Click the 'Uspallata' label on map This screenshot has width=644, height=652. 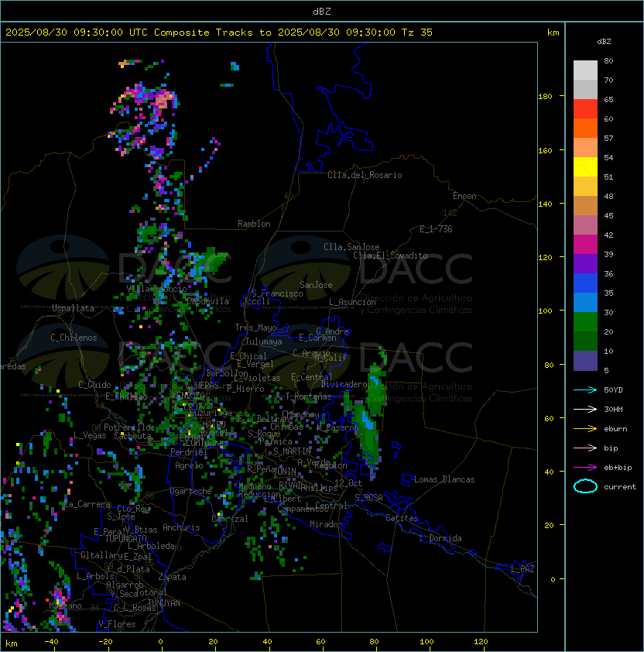tap(73, 308)
